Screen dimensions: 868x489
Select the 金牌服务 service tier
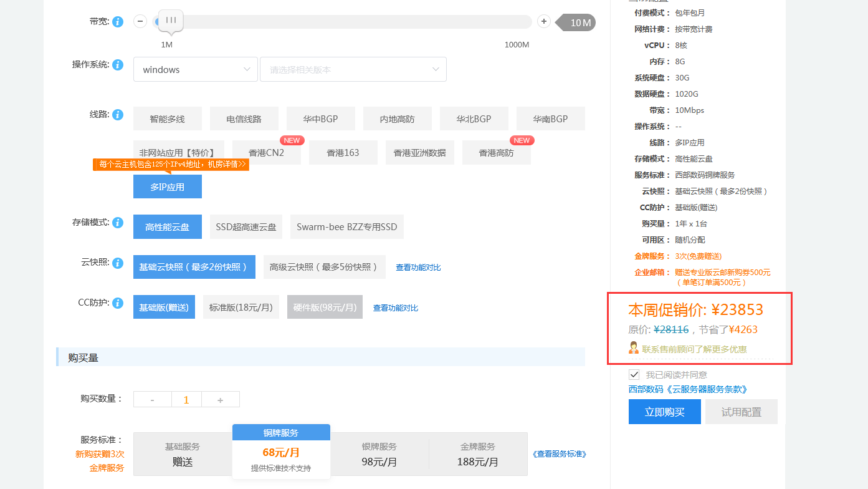477,455
